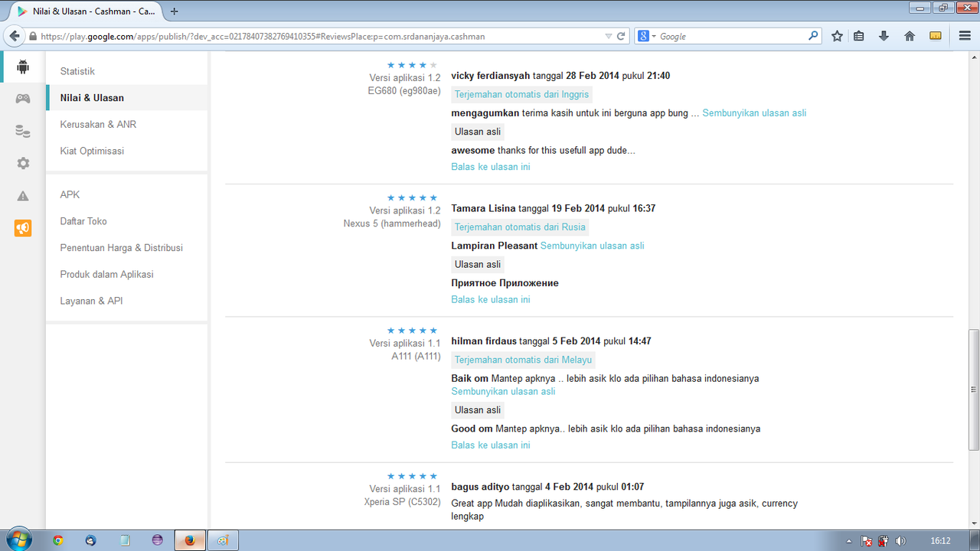Click the page vertical scrollbar thumb

[973, 389]
